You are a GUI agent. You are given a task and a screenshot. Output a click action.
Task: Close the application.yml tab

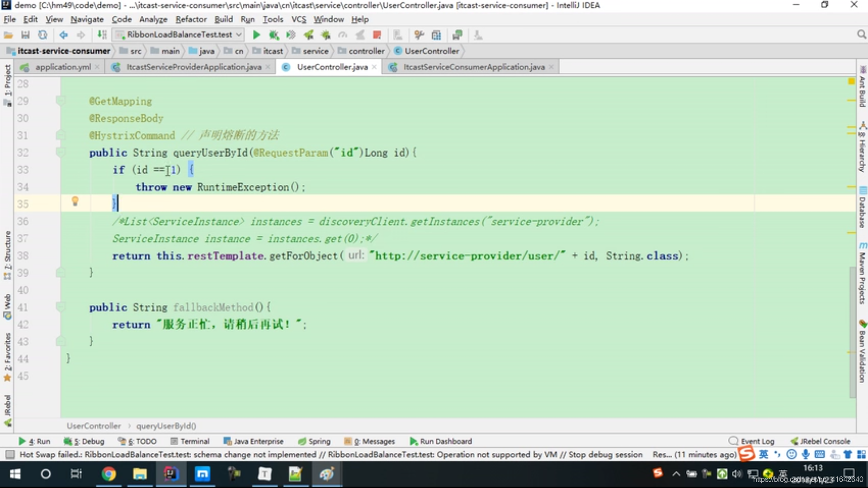click(97, 67)
